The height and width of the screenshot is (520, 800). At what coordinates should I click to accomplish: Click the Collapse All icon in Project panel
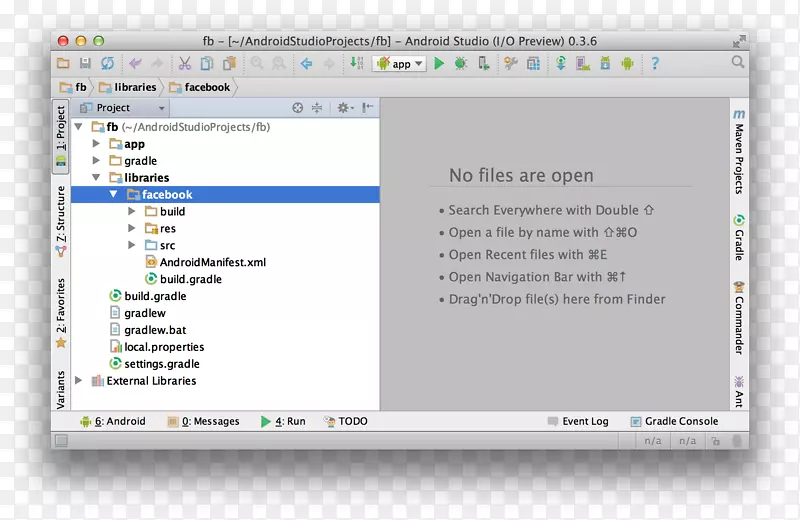coord(317,108)
